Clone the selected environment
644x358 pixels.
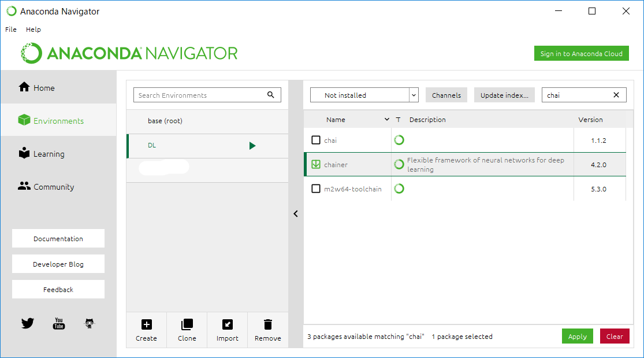click(x=187, y=329)
